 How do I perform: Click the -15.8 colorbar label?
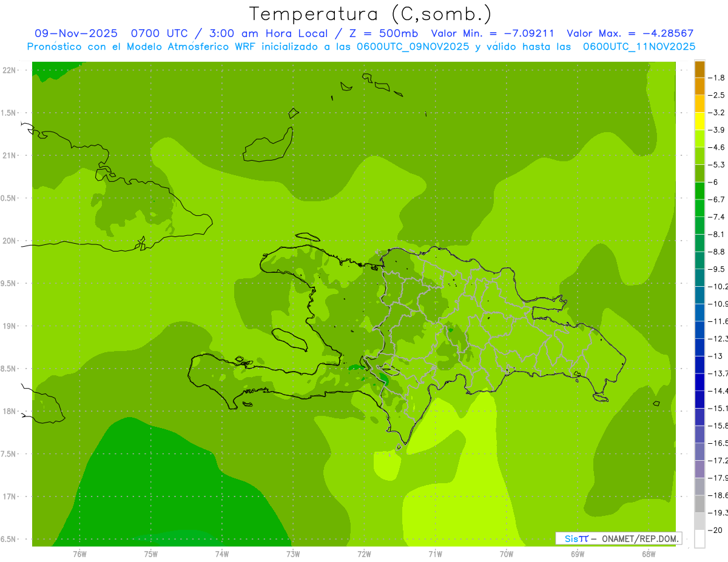[x=718, y=426]
